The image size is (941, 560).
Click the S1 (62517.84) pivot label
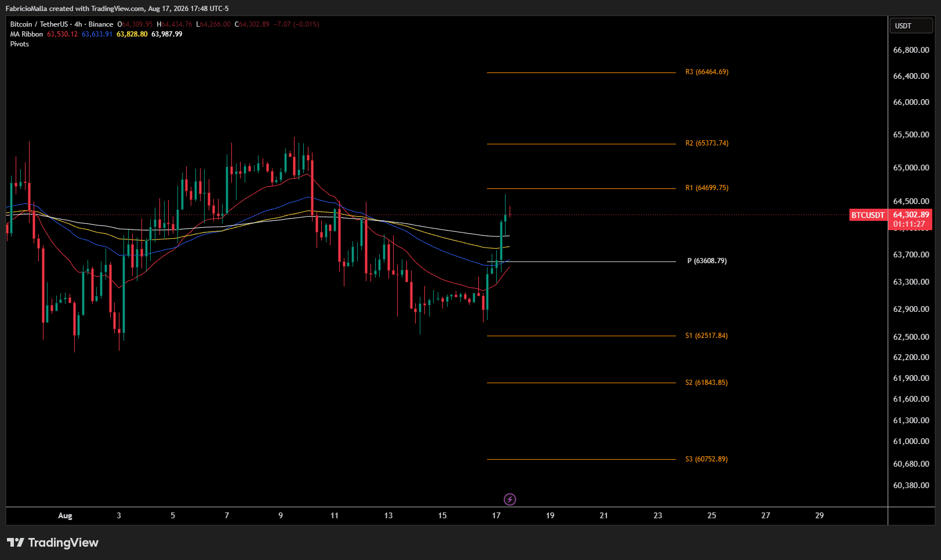pos(706,336)
